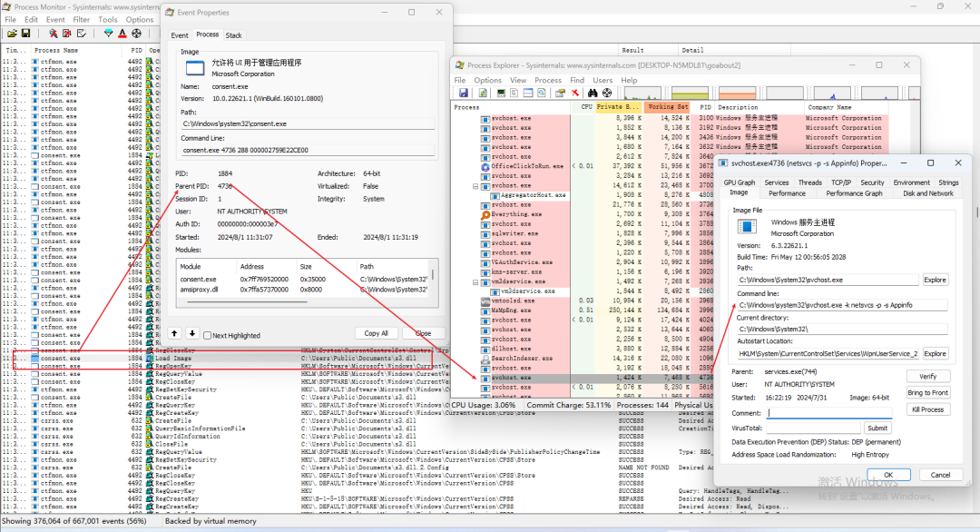Toggle the lower pane icon in Process Explorer
This screenshot has height=532, width=980.
click(528, 94)
